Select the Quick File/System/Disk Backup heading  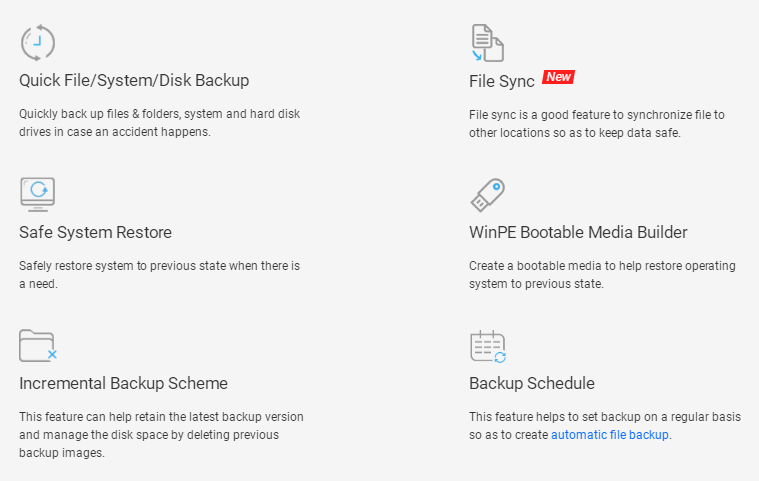(134, 81)
